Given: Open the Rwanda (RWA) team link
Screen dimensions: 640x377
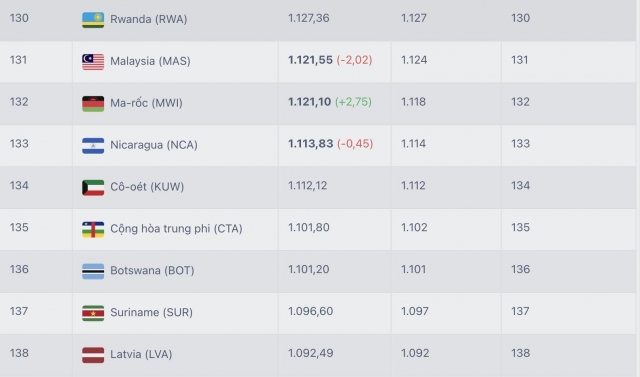Looking at the screenshot, I should coord(149,19).
